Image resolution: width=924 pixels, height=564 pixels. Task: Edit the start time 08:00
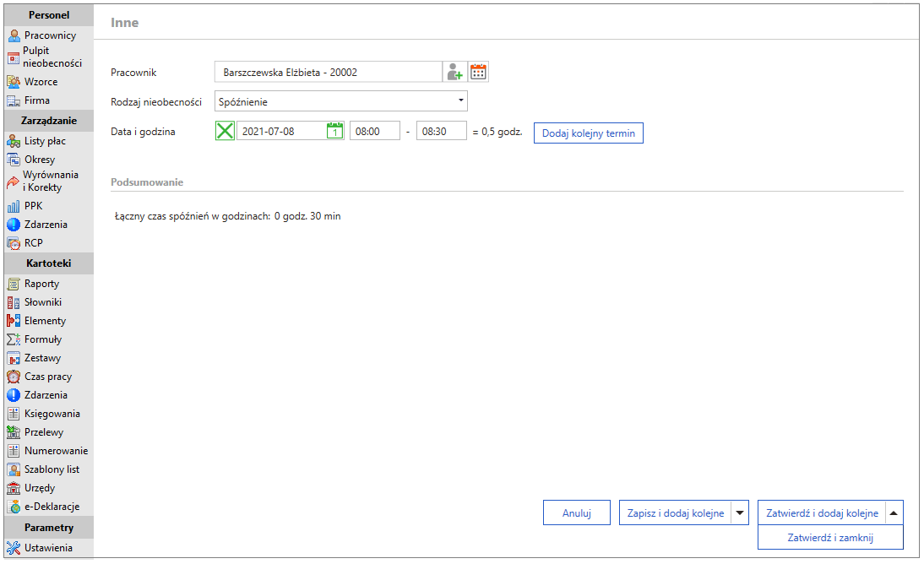pos(375,132)
